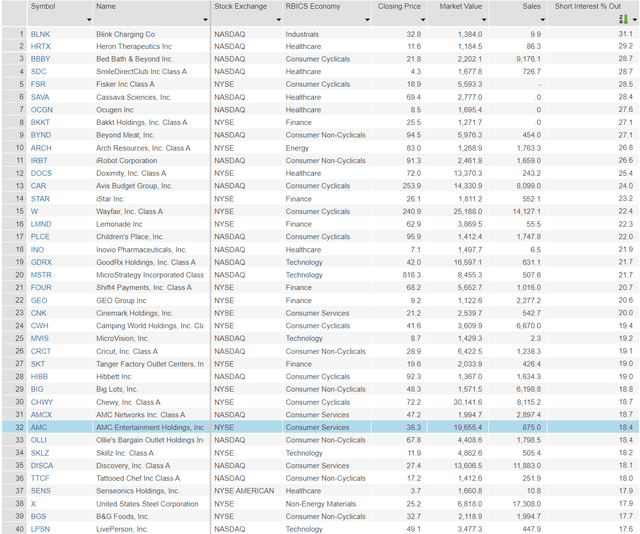Select the 'Senseonics Holdings, Inc.' name cell

pos(151,491)
